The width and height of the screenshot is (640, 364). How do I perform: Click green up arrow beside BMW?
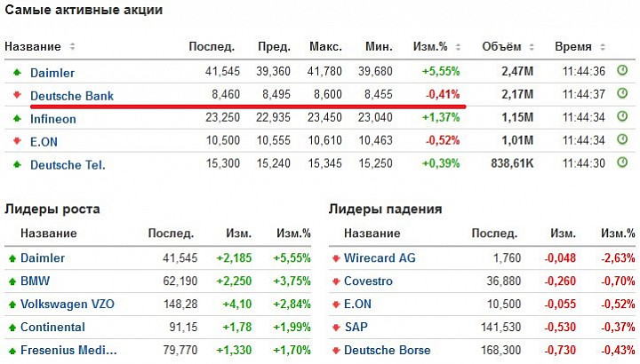[x=12, y=281]
